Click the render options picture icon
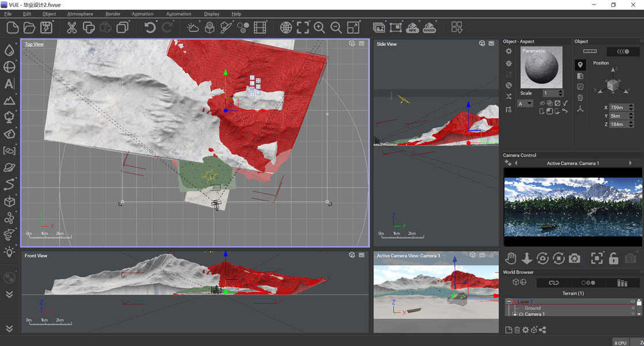Viewport: 644px width, 346px height. coord(378,28)
